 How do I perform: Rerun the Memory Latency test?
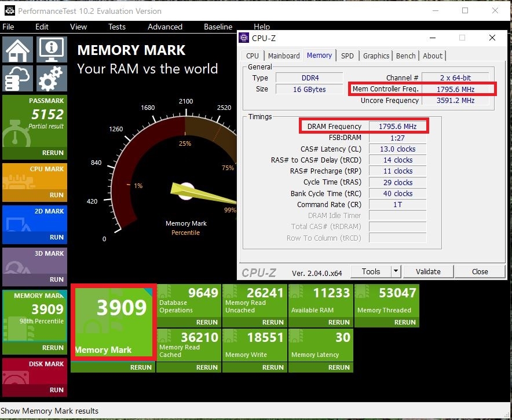click(x=321, y=367)
